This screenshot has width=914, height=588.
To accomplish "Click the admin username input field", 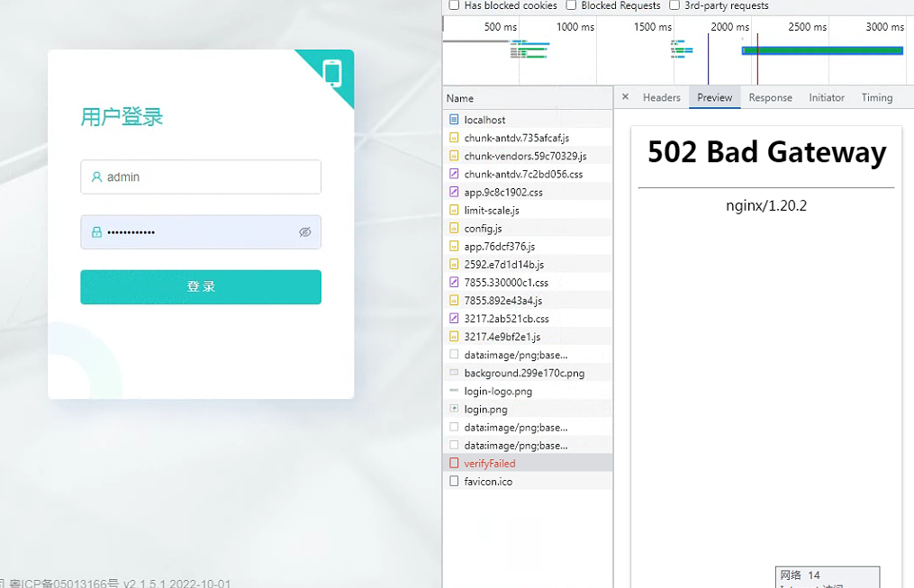I will (207, 177).
